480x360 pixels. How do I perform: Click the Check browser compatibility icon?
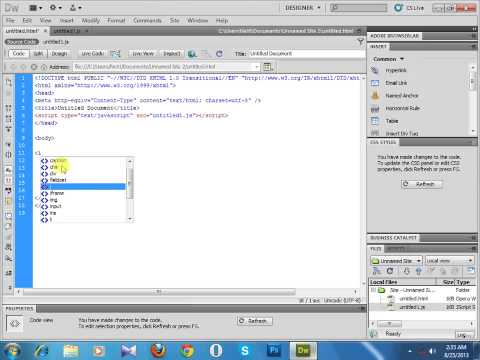click(115, 54)
